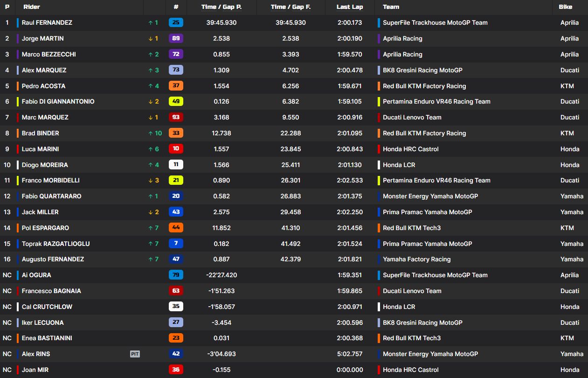
Task: Click BK8 Gresini team in Alex Marquez's row
Action: (422, 70)
